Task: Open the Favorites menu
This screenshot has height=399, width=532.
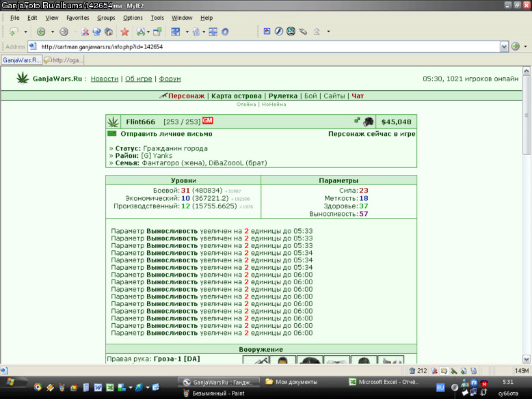Action: [x=78, y=18]
